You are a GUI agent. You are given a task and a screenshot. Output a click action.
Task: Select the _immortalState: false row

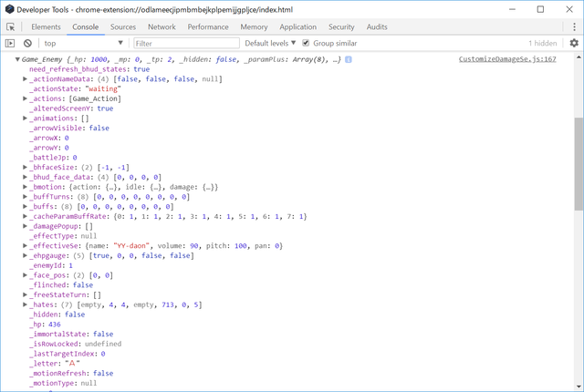pos(71,334)
